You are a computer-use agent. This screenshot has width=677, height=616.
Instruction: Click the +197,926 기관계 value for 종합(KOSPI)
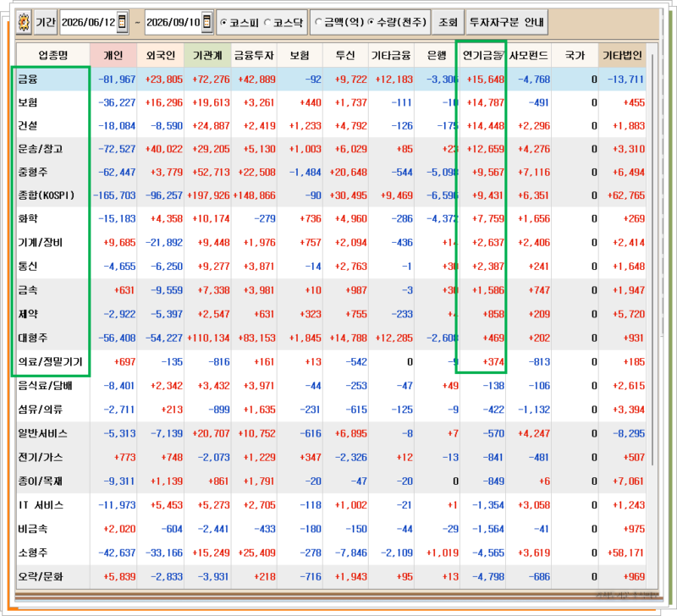[208, 195]
